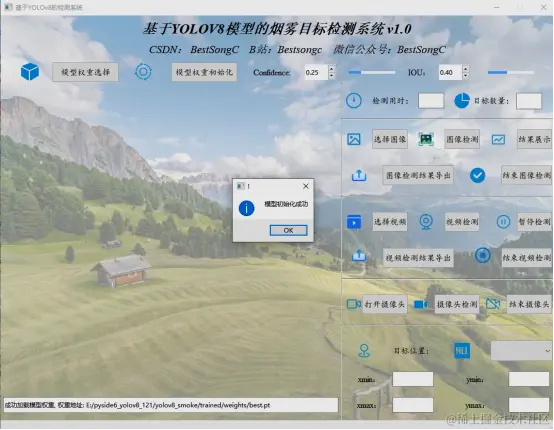Click the green image detection icon
Viewport: 554px width, 430px height.
point(426,139)
